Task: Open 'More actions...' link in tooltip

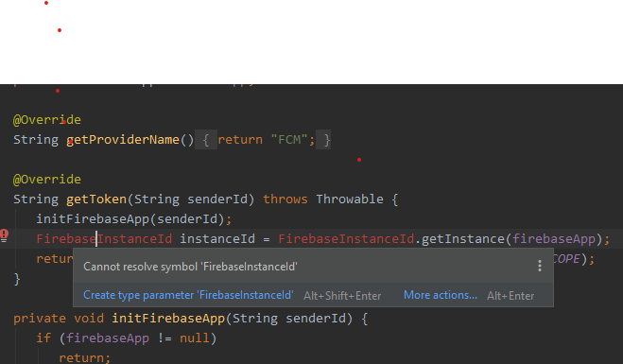Action: 441,295
